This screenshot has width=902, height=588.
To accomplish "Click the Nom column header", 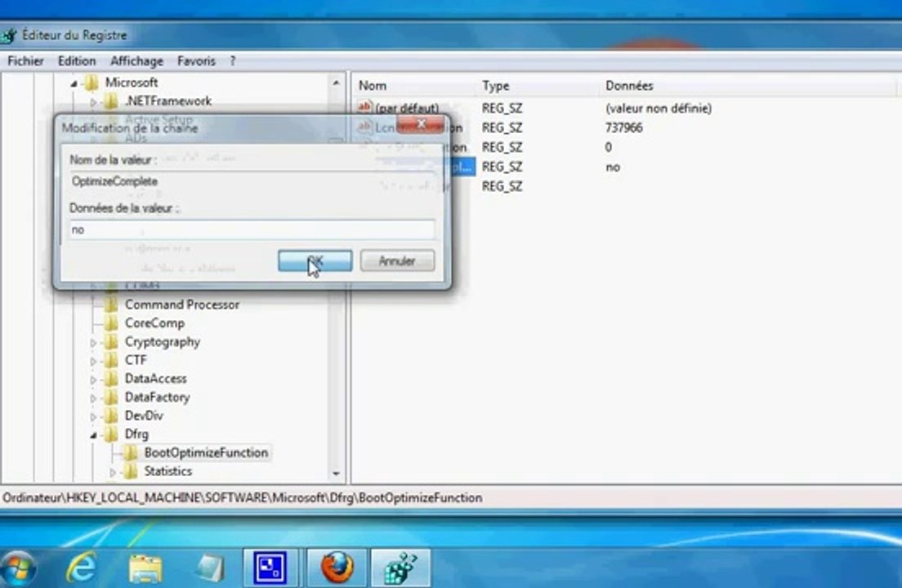I will [373, 86].
